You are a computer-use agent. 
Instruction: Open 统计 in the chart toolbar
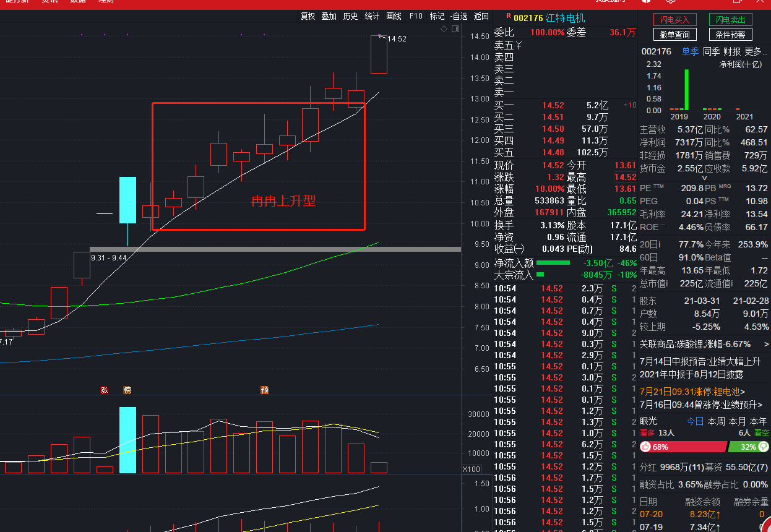point(372,16)
